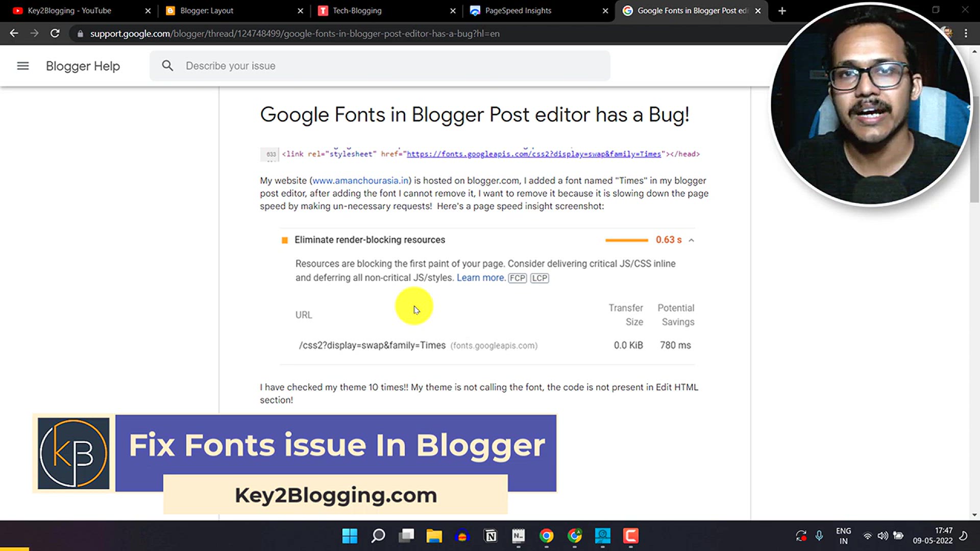The height and width of the screenshot is (551, 980).
Task: Open the clock showing 17:47 09-05-2022
Action: click(x=933, y=536)
